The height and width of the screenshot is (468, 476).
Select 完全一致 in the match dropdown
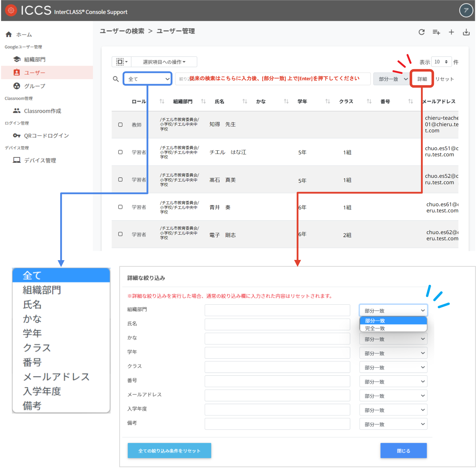[375, 328]
